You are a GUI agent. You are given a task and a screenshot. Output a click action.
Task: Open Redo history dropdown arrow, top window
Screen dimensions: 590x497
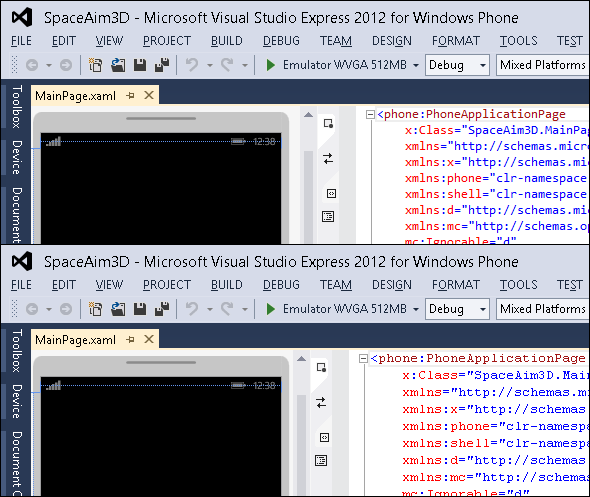(245, 65)
